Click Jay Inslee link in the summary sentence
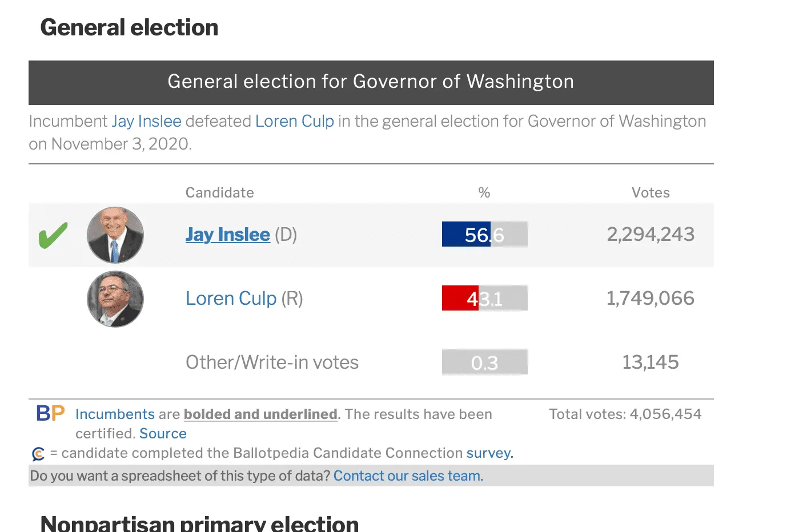Image resolution: width=795 pixels, height=532 pixels. (x=146, y=122)
